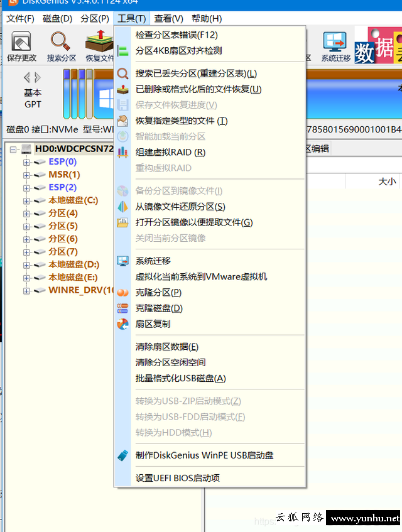
Task: Open the 帮助(H) menu
Action: click(x=207, y=18)
